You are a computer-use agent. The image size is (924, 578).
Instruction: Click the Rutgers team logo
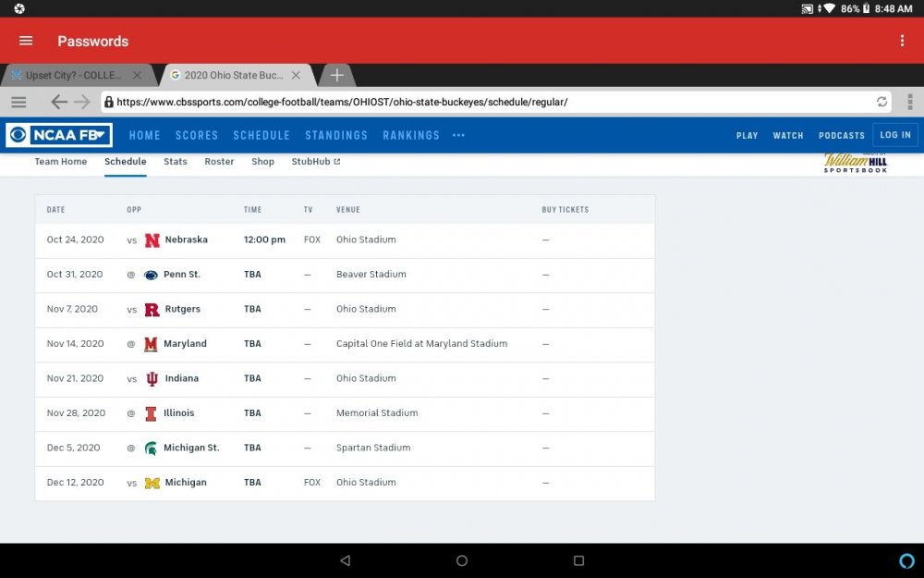(152, 310)
